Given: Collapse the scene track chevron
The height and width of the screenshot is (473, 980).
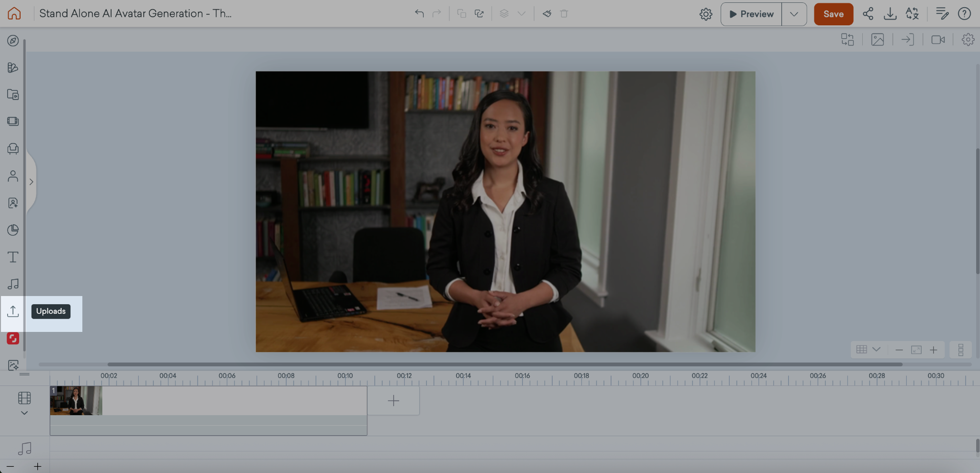Looking at the screenshot, I should (24, 413).
